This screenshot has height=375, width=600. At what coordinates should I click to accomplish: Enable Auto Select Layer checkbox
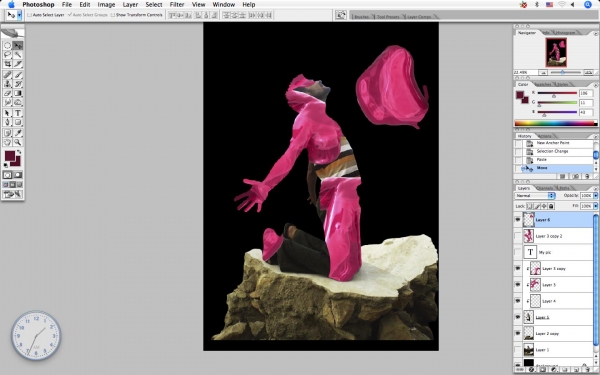pyautogui.click(x=29, y=15)
